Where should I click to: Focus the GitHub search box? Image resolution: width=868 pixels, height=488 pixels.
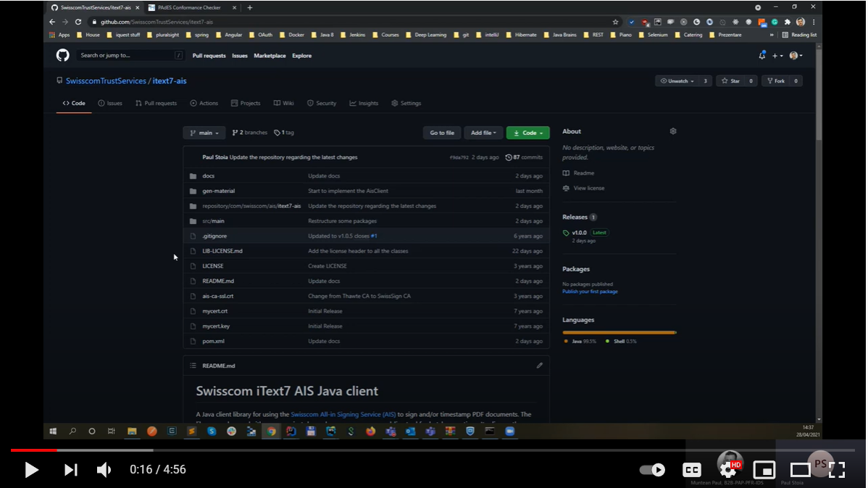[x=130, y=55]
